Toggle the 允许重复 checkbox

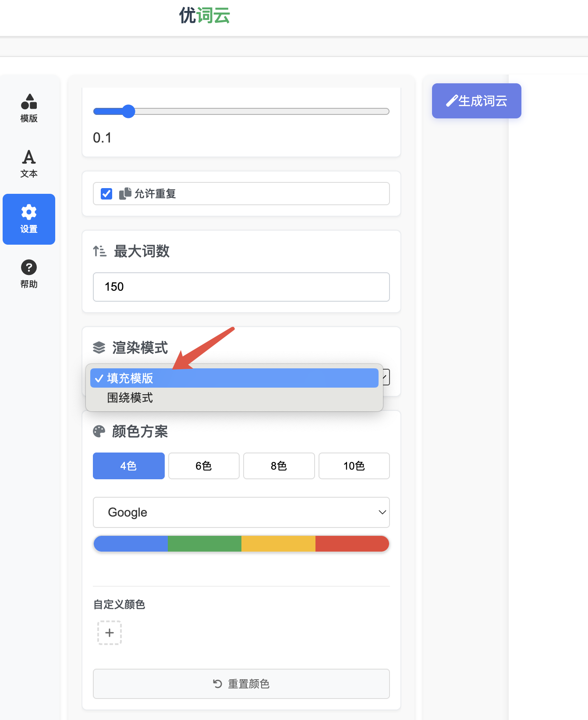pyautogui.click(x=106, y=194)
